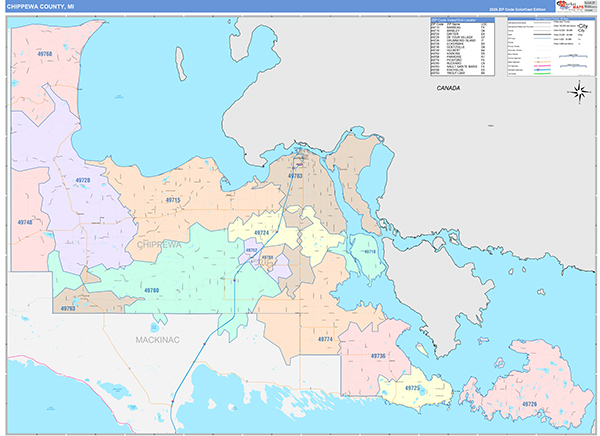Click the ZIP Code Index/Grid Locator header
The image size is (600, 436).
462,20
